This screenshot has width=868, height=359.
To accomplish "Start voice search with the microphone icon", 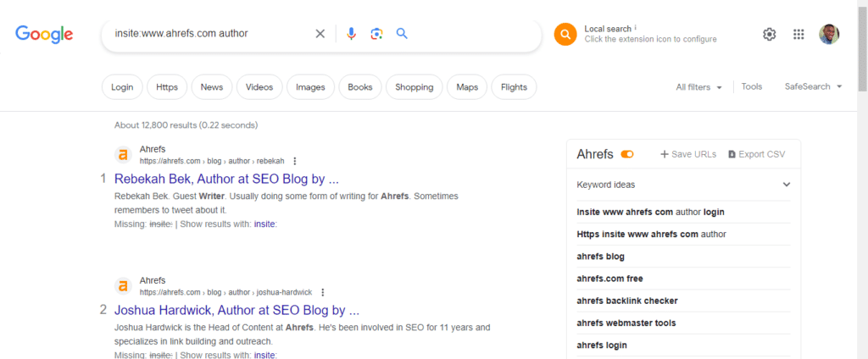I will point(351,34).
